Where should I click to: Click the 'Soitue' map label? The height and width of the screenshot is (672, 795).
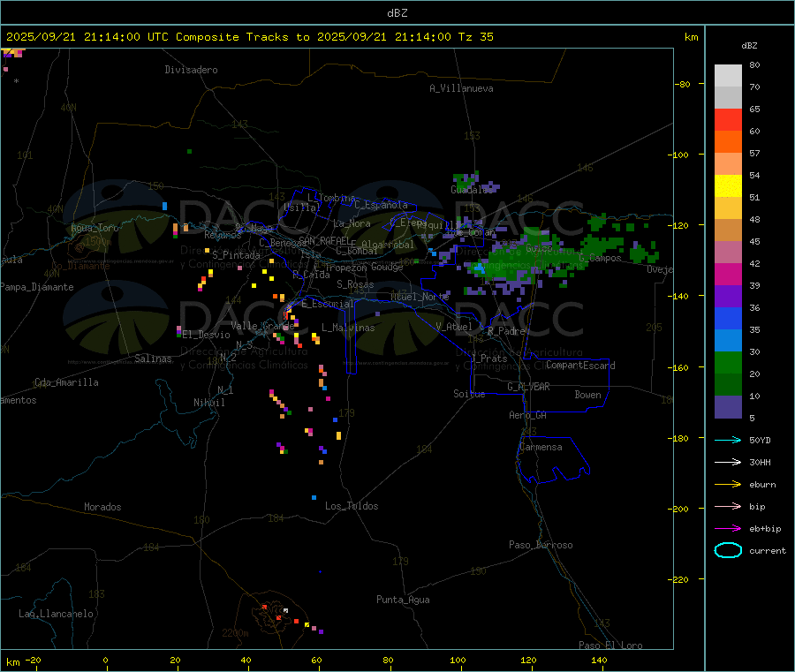pos(469,394)
